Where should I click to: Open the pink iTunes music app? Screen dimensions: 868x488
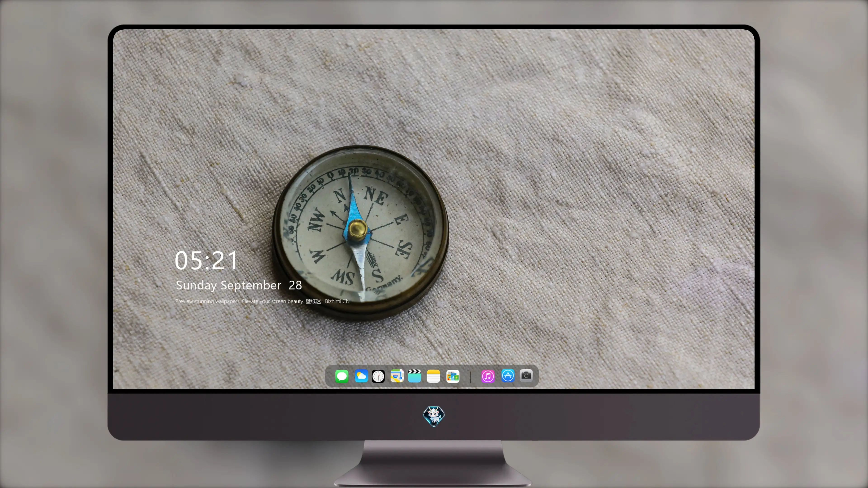tap(488, 376)
